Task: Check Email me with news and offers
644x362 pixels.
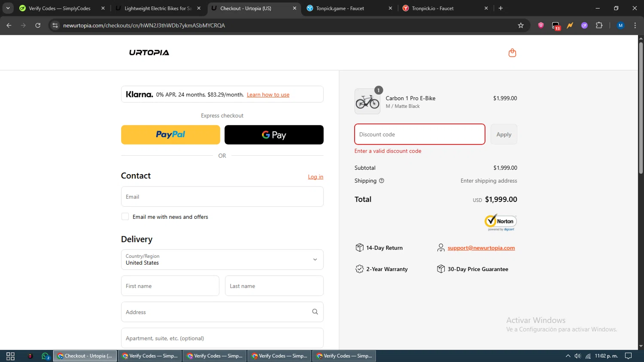Action: [125, 217]
